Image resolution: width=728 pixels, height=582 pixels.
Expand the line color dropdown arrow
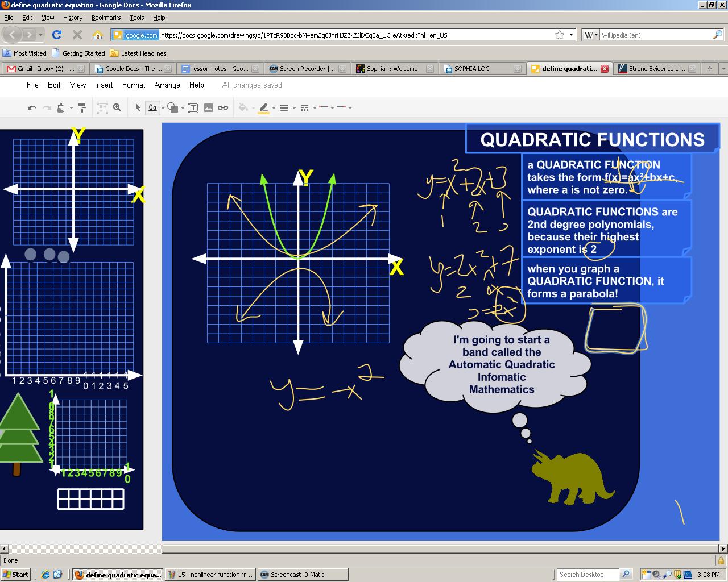point(274,108)
